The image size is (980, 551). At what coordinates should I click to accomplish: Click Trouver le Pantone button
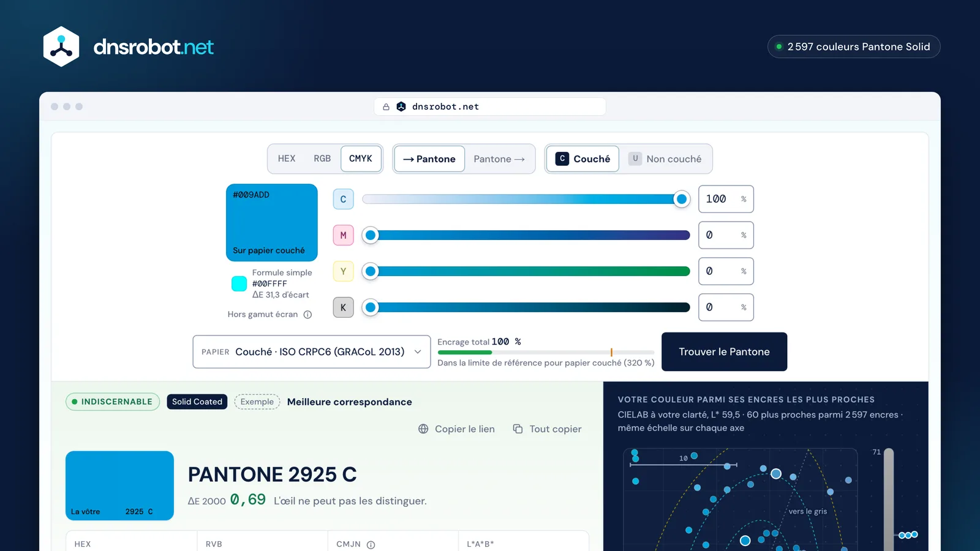724,351
